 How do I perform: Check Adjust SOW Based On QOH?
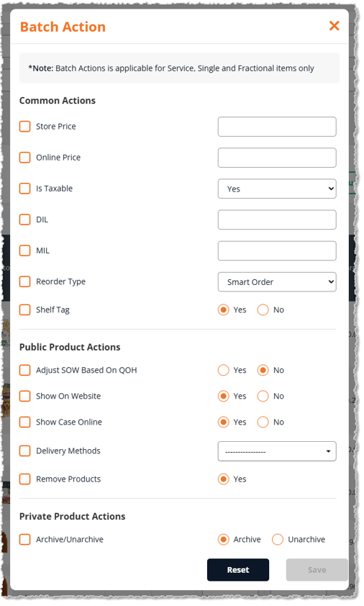24,370
